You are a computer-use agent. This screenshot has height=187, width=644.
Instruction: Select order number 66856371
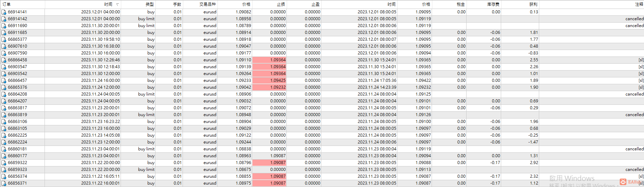tap(17, 183)
